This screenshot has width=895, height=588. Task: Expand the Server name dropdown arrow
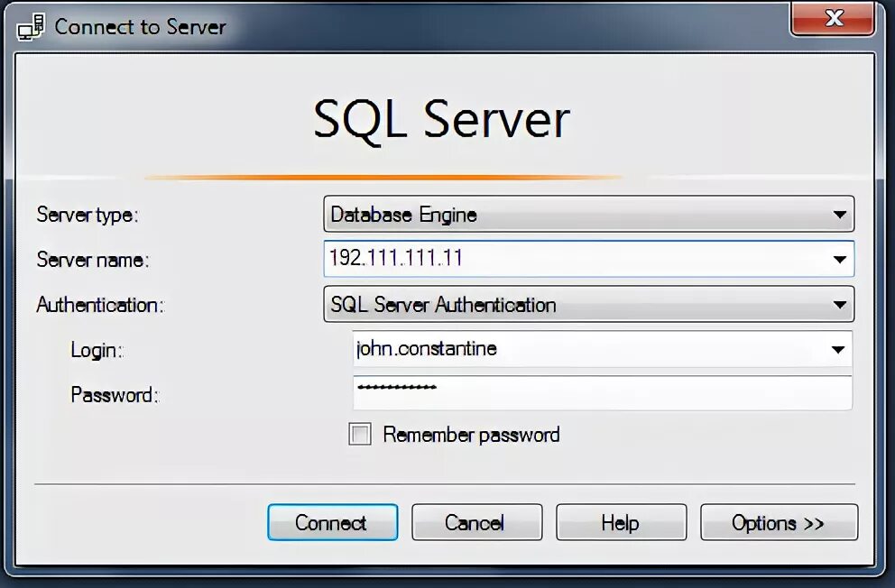[839, 260]
